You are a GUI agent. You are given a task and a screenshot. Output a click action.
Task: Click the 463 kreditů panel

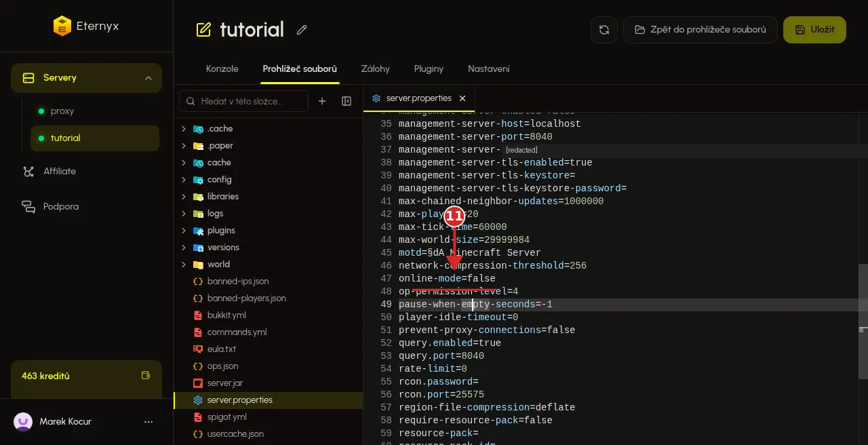[x=86, y=379]
